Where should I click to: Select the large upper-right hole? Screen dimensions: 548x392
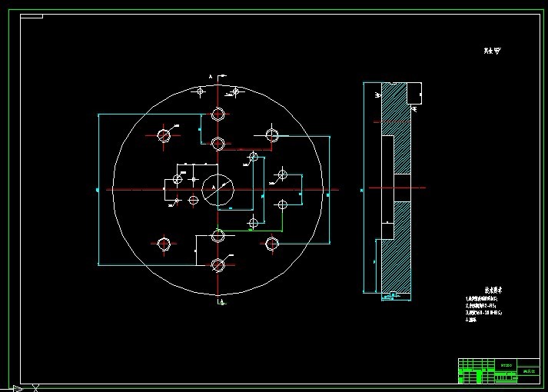[x=272, y=135]
